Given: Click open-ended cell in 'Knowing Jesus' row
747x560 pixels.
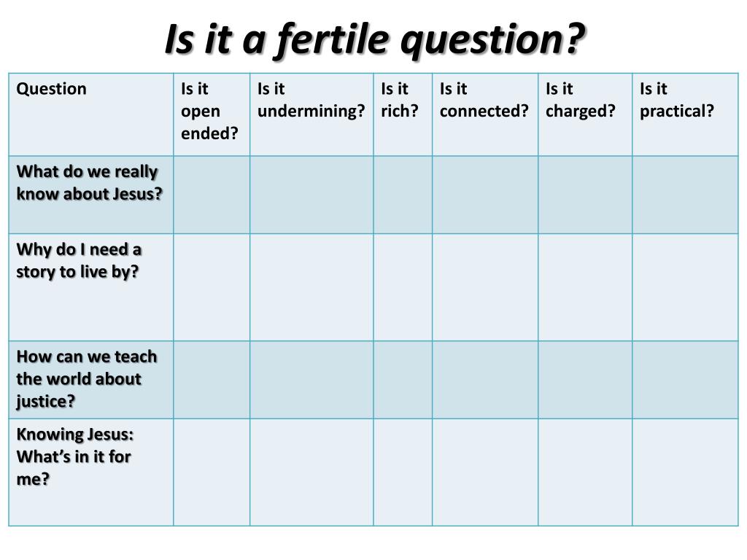Looking at the screenshot, I should [x=212, y=472].
